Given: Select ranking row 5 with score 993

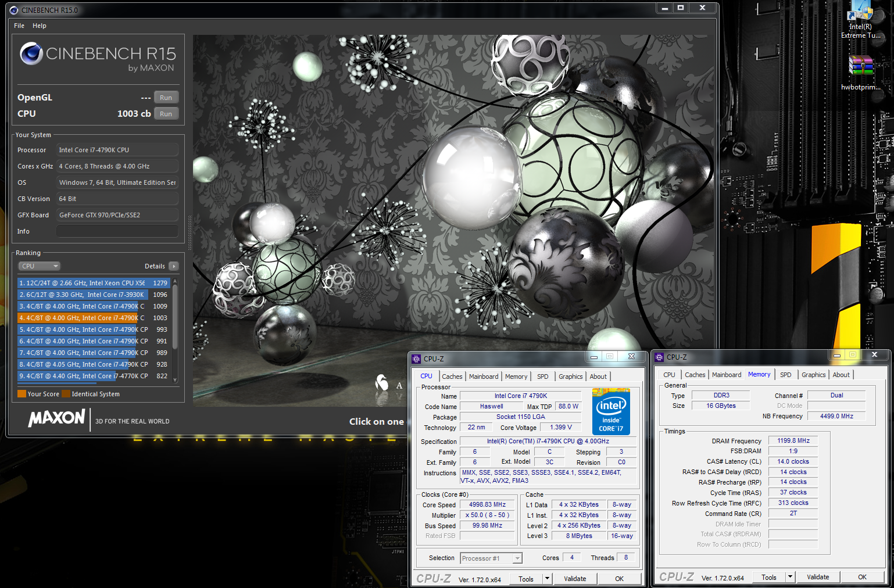Looking at the screenshot, I should (x=94, y=329).
